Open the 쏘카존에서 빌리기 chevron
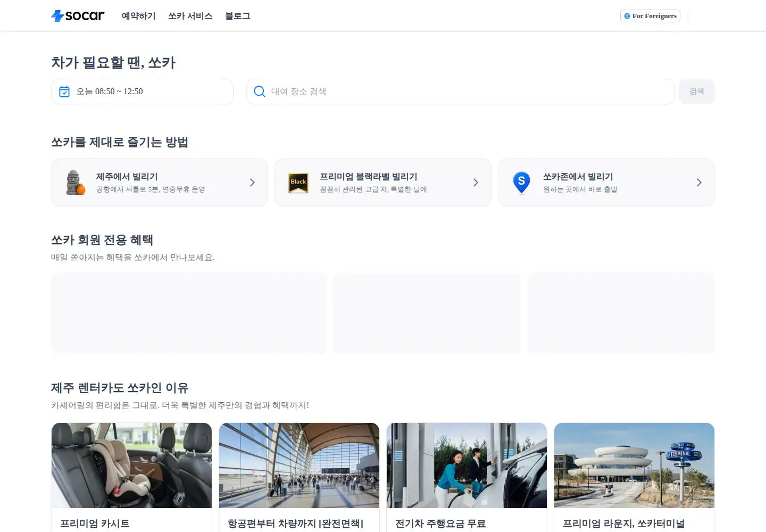Screen dimensions: 766x532 pos(699,182)
